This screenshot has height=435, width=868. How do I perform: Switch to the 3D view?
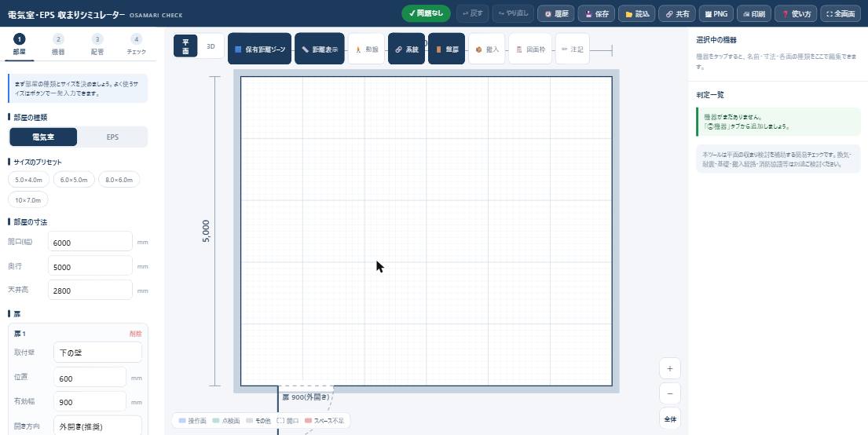[x=211, y=46]
